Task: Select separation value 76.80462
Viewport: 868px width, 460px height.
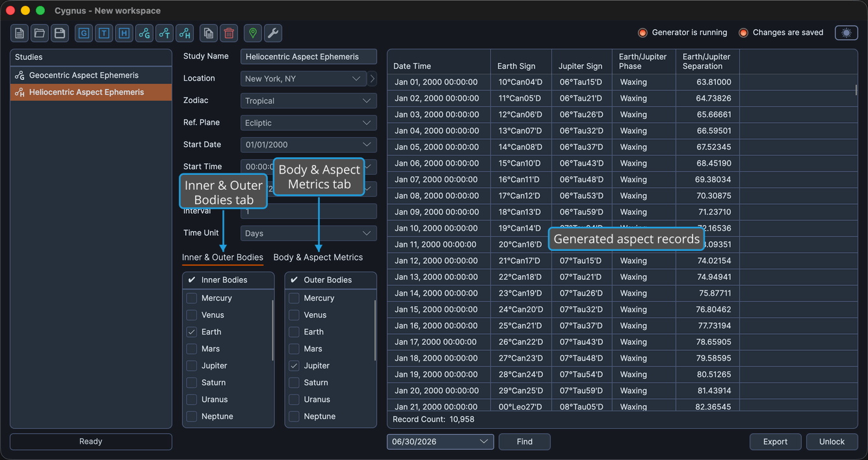Action: click(x=707, y=310)
